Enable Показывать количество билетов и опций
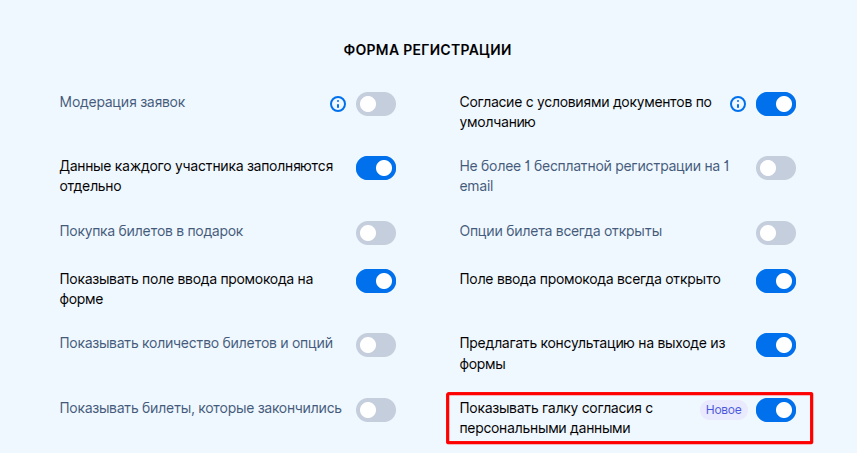 pyautogui.click(x=376, y=345)
